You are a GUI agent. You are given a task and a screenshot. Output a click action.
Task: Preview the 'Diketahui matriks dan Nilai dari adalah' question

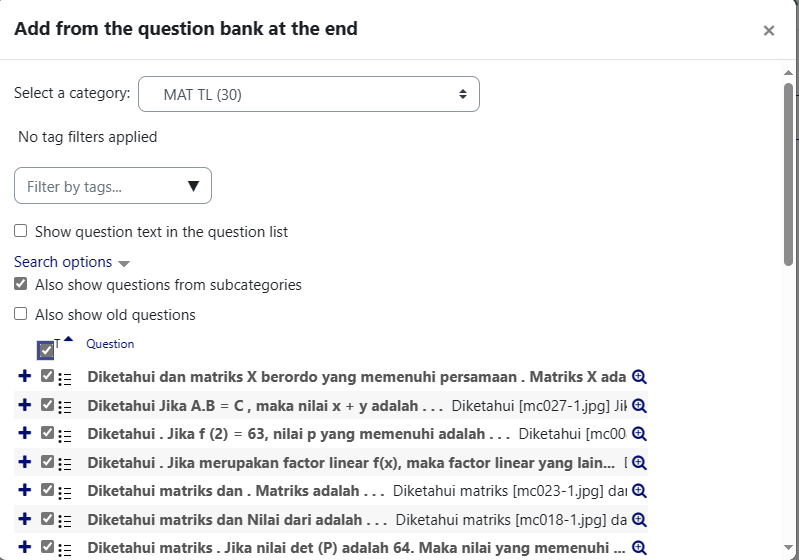(639, 520)
